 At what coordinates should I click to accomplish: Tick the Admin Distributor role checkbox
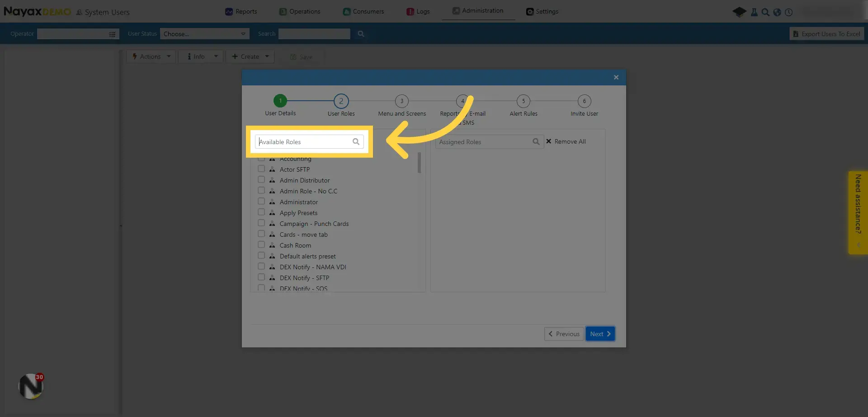pyautogui.click(x=261, y=180)
